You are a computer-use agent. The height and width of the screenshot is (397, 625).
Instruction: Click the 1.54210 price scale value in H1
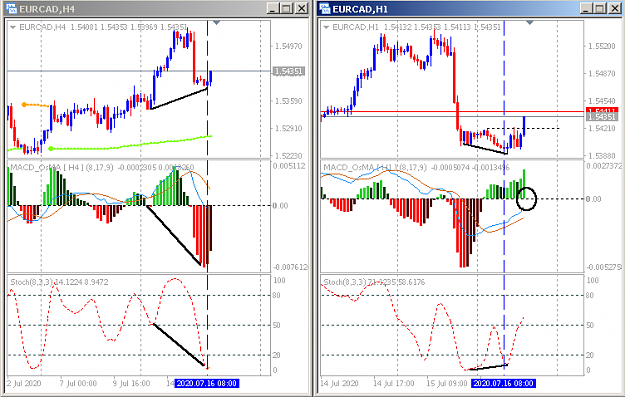tap(601, 129)
